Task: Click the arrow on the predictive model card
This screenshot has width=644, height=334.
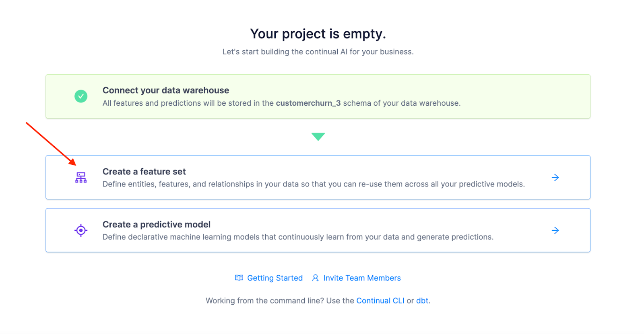Action: (x=555, y=230)
